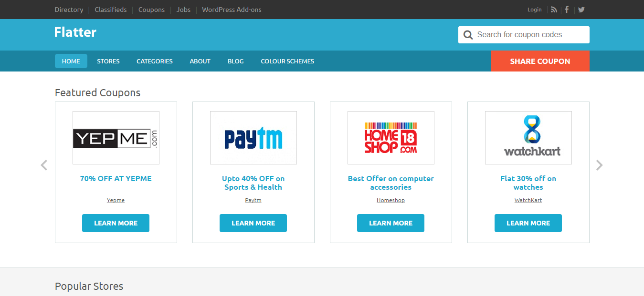
Task: Visit the Paytm store link
Action: (x=253, y=200)
